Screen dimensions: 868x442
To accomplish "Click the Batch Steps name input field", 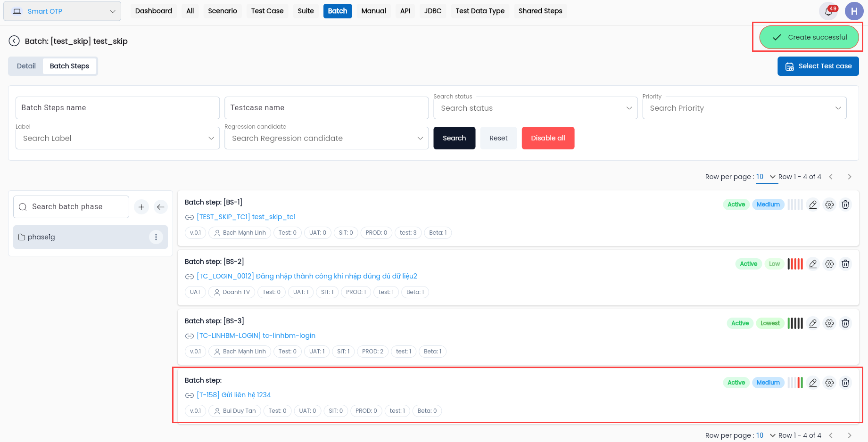I will tap(117, 108).
